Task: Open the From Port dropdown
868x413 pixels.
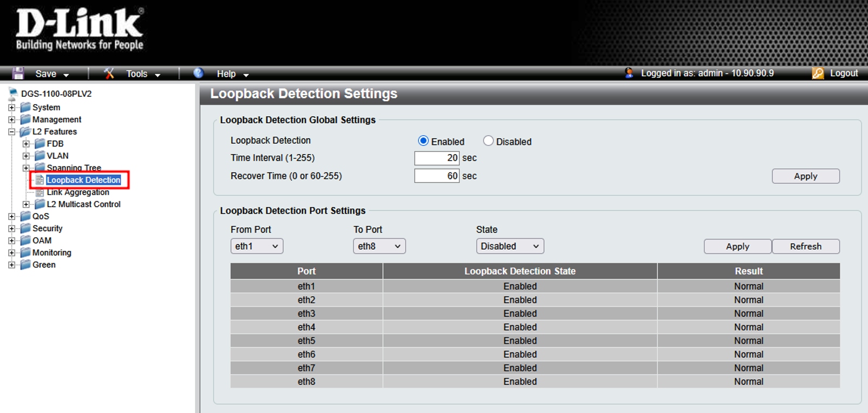Action: tap(257, 246)
